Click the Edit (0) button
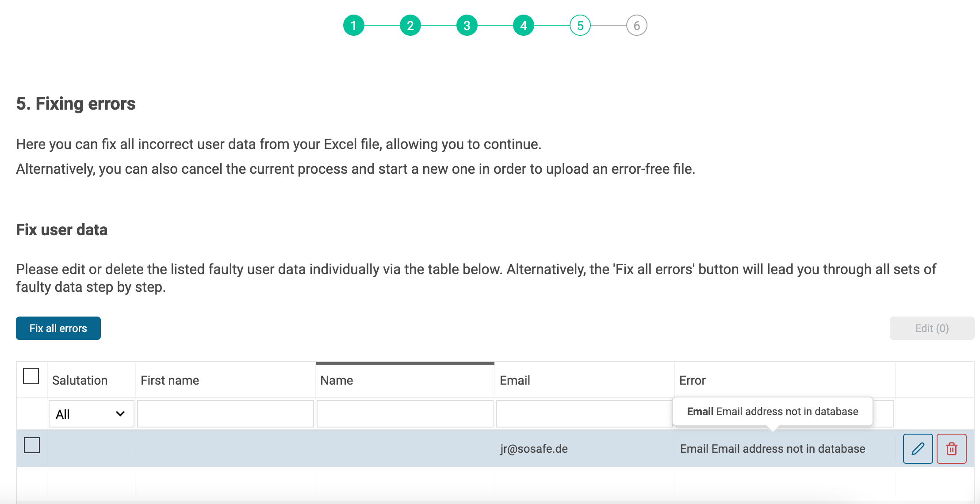Image resolution: width=980 pixels, height=504 pixels. 932,328
